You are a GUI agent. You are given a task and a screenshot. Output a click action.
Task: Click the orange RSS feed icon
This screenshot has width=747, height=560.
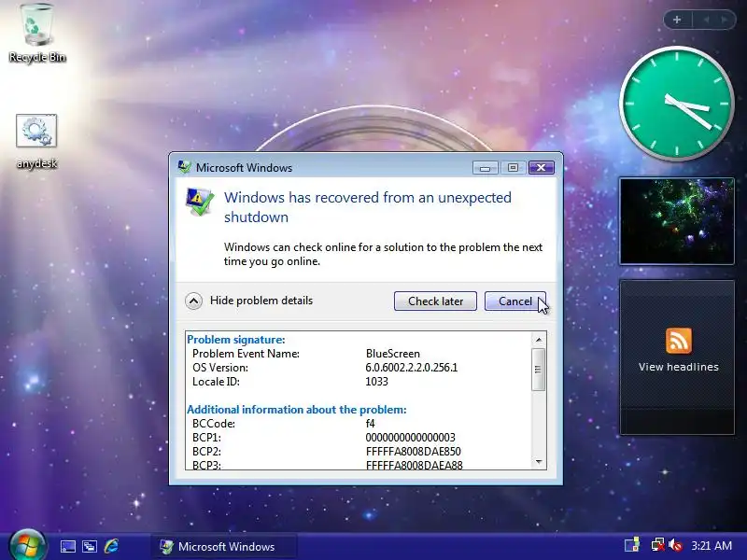click(x=679, y=341)
